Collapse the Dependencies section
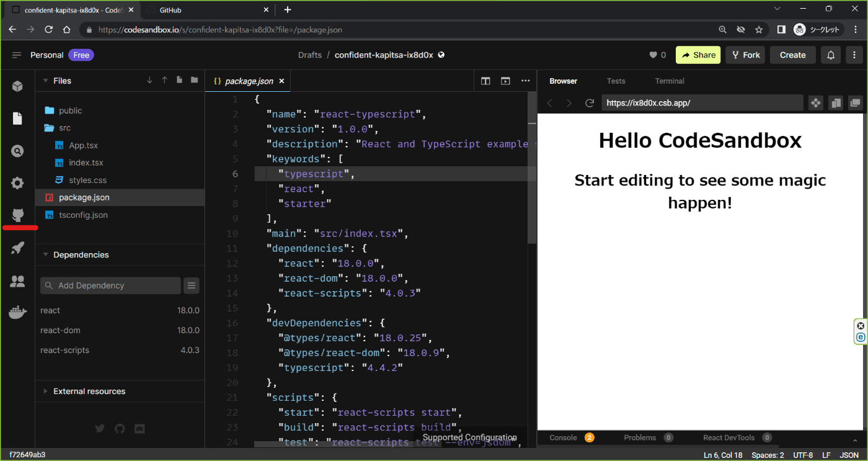This screenshot has height=461, width=868. 45,255
